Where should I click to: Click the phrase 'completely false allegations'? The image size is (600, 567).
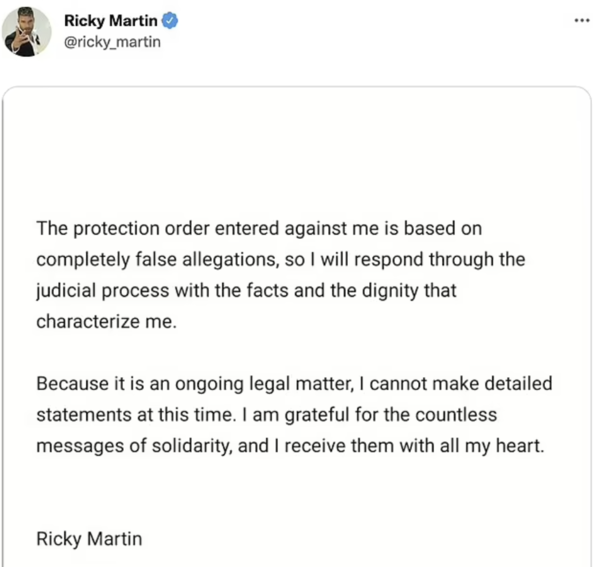(x=156, y=259)
